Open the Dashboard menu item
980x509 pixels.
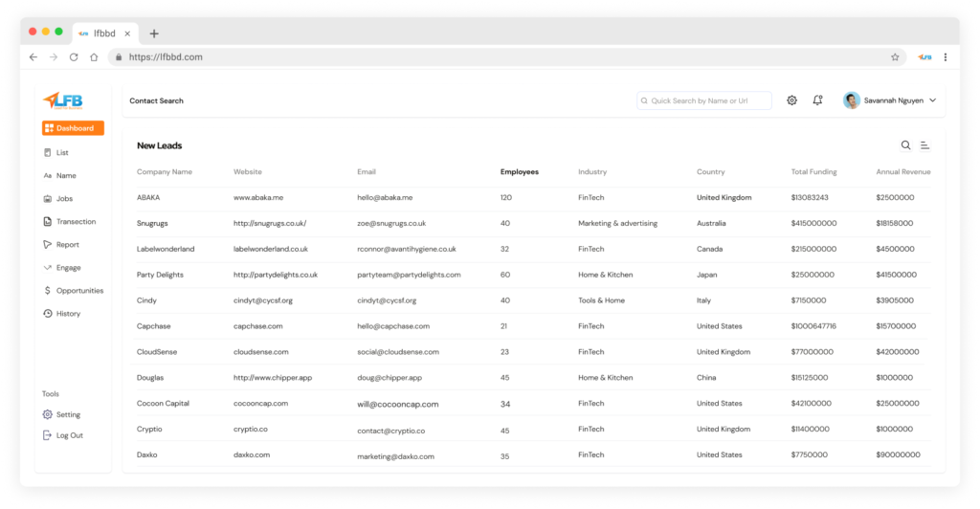pyautogui.click(x=73, y=128)
